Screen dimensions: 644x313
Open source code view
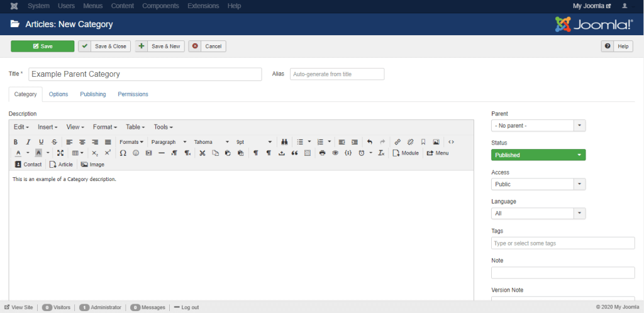(x=452, y=142)
